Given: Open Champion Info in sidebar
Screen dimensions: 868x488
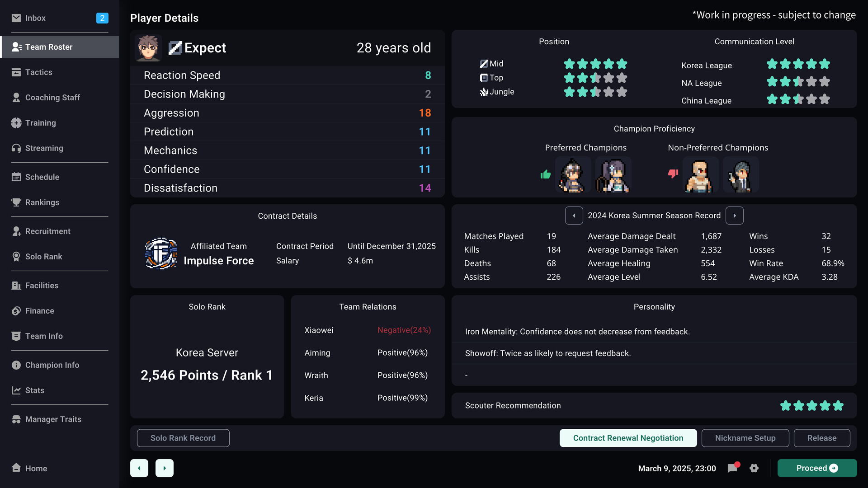Looking at the screenshot, I should pos(52,365).
